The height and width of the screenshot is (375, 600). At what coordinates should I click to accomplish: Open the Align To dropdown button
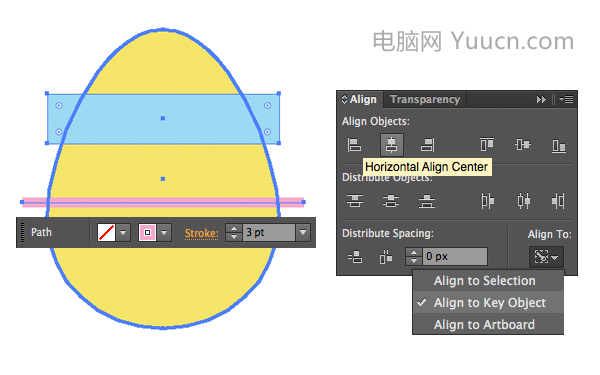pos(546,257)
